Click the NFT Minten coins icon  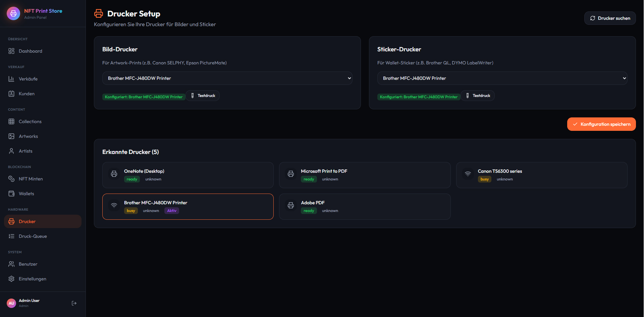coord(11,179)
